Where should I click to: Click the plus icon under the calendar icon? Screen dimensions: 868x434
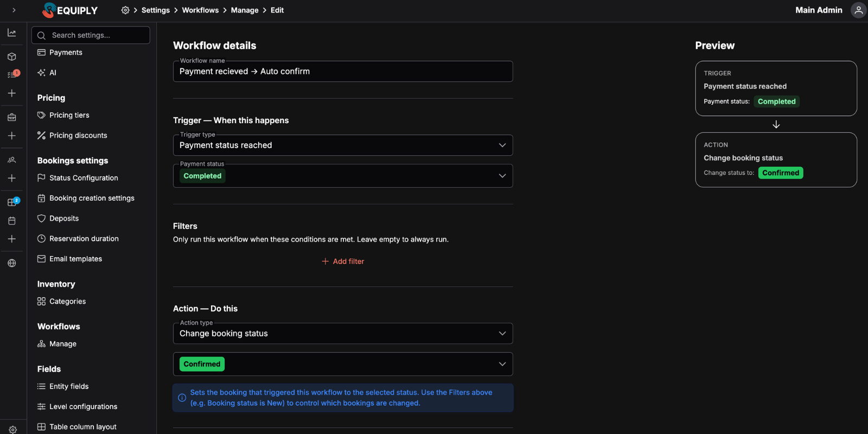(x=12, y=239)
